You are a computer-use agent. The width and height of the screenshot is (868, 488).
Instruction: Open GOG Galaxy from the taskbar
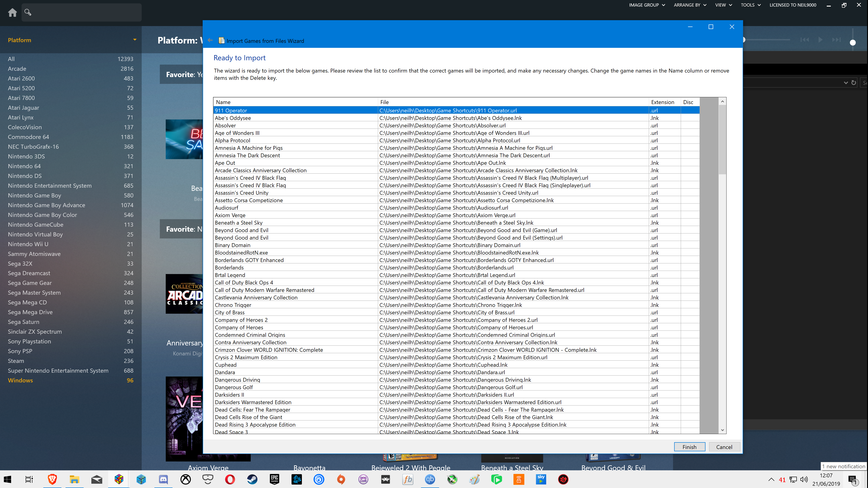click(x=364, y=479)
